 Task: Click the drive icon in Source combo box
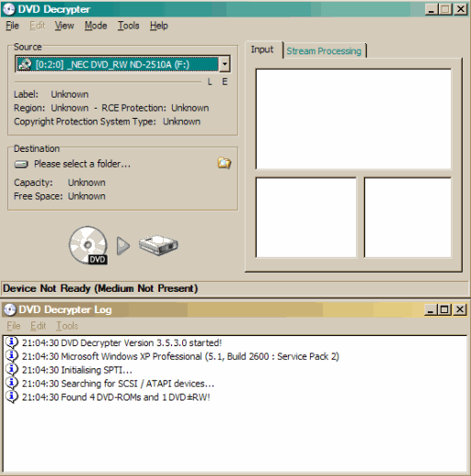pyautogui.click(x=25, y=64)
